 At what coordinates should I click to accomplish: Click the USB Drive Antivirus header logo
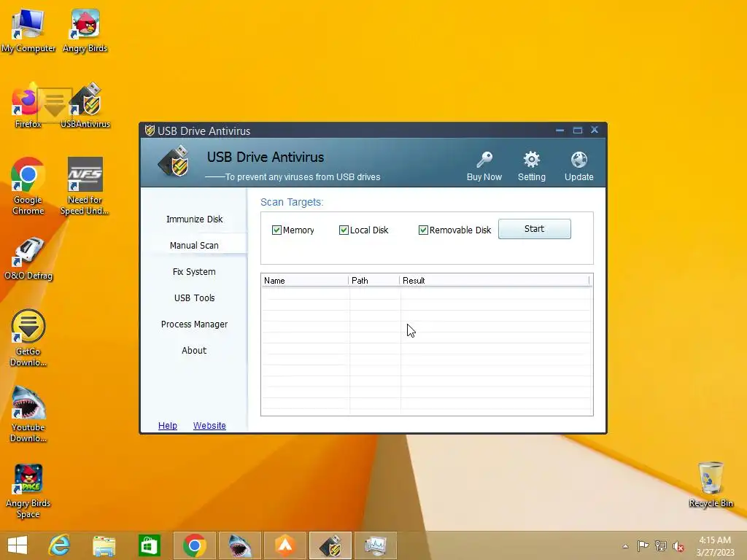point(174,161)
